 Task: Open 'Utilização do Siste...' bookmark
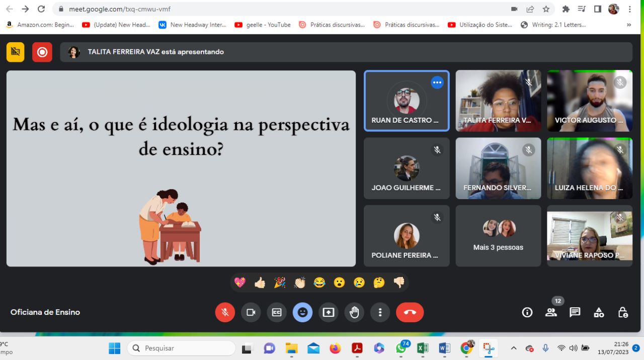click(x=480, y=25)
